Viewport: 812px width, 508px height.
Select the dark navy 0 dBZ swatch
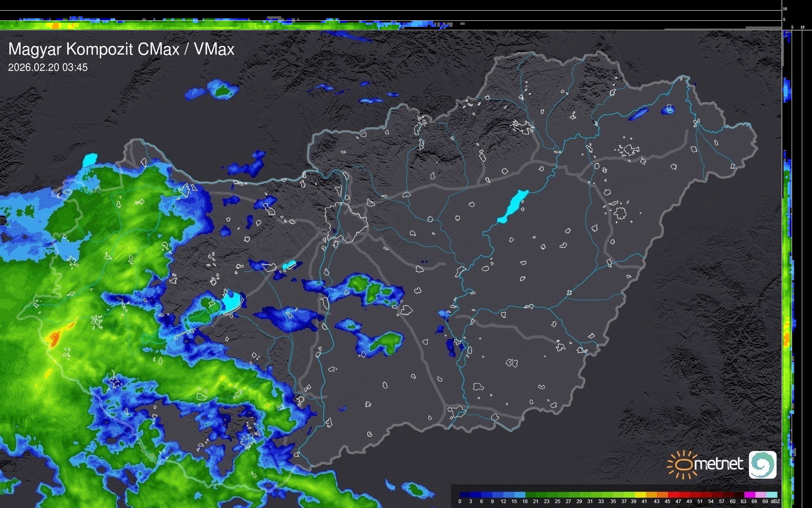[465, 495]
